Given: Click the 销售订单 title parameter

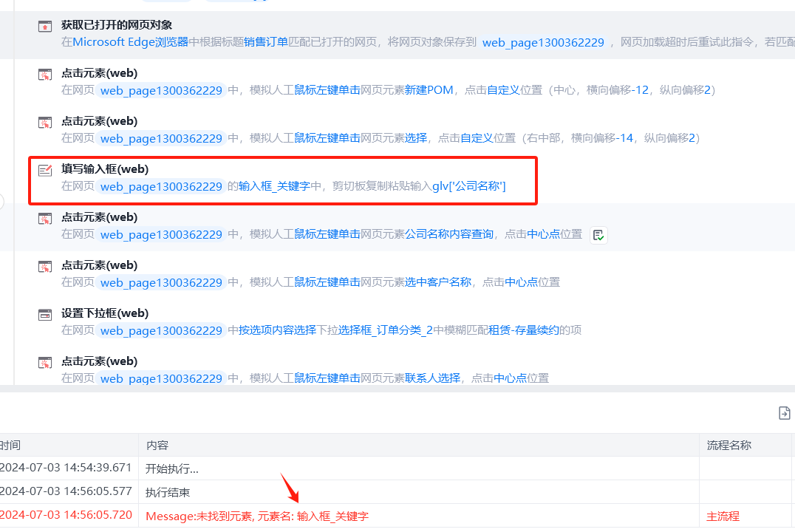Looking at the screenshot, I should point(266,42).
